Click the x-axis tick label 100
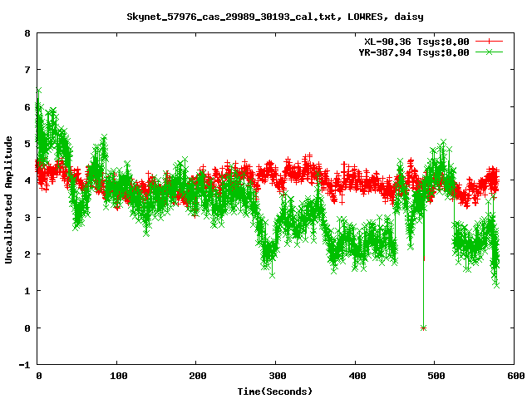 click(118, 376)
